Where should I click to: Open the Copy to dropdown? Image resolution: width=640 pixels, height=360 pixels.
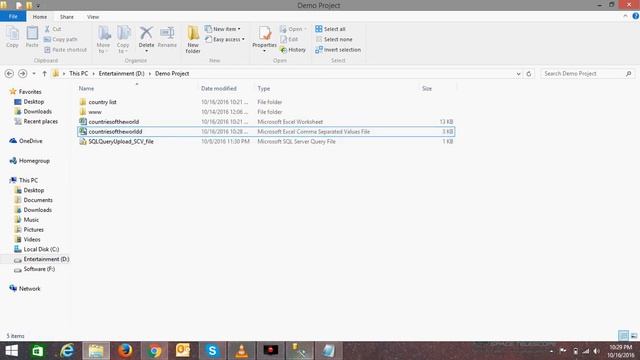point(123,39)
